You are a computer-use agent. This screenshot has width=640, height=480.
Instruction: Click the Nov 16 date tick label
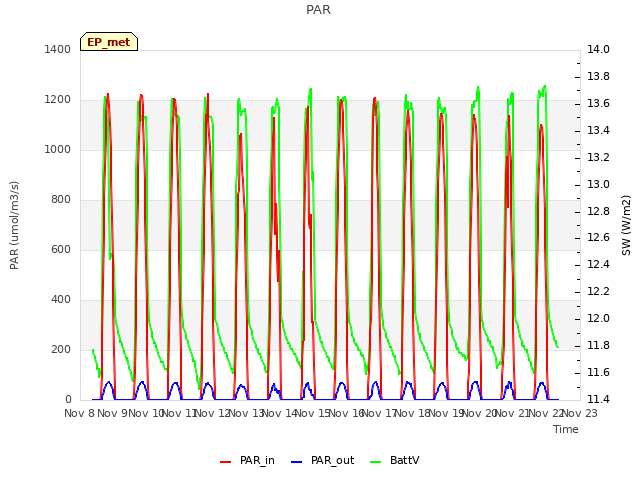click(347, 413)
